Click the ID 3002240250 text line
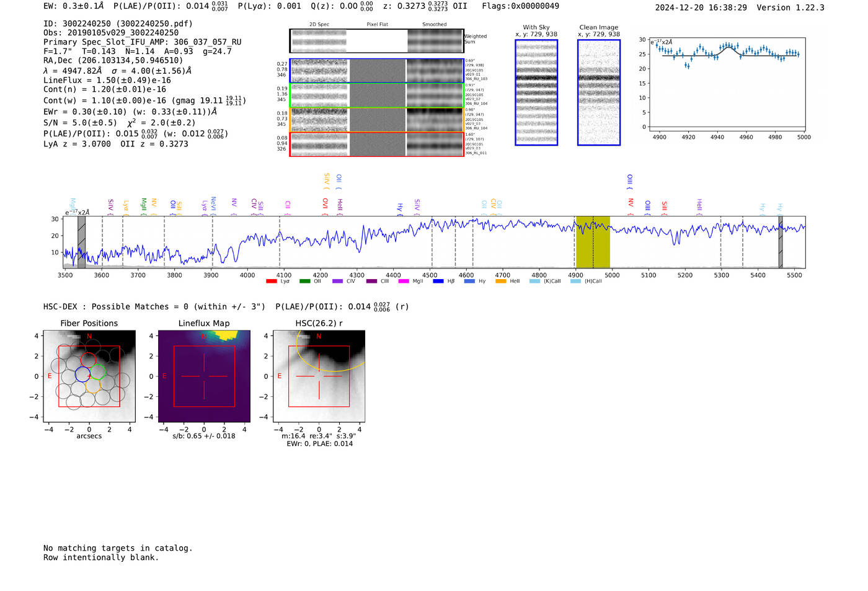868x591 pixels. [x=118, y=24]
